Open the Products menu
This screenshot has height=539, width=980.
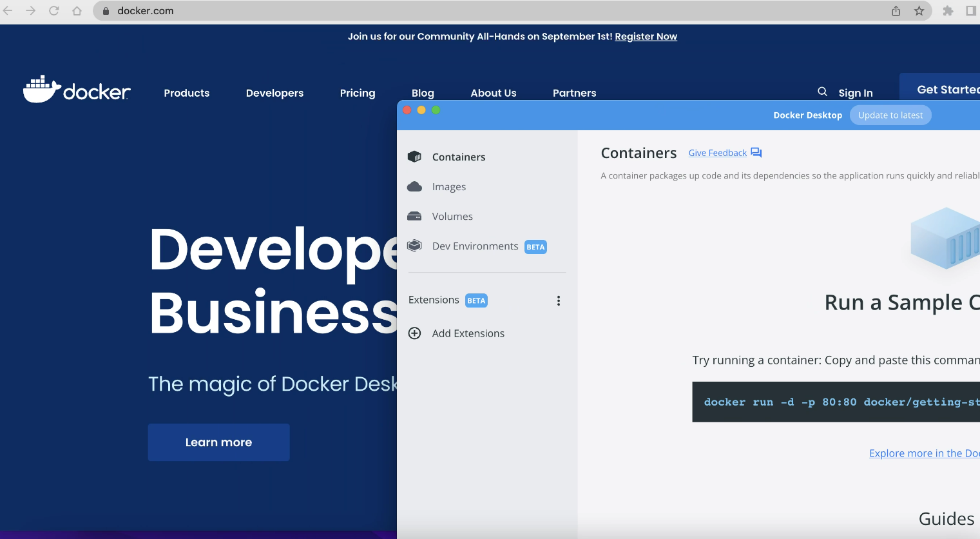point(187,93)
